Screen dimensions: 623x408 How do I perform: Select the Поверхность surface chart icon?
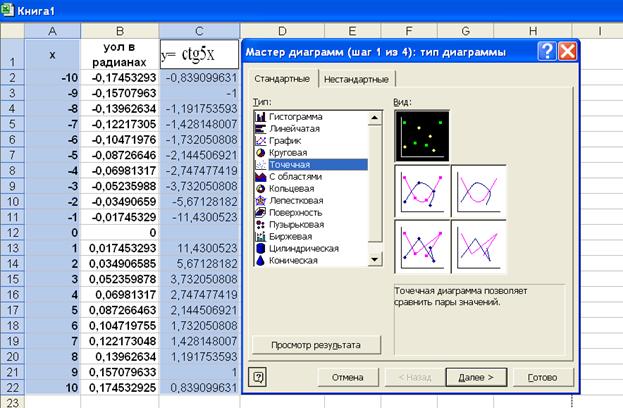click(261, 212)
